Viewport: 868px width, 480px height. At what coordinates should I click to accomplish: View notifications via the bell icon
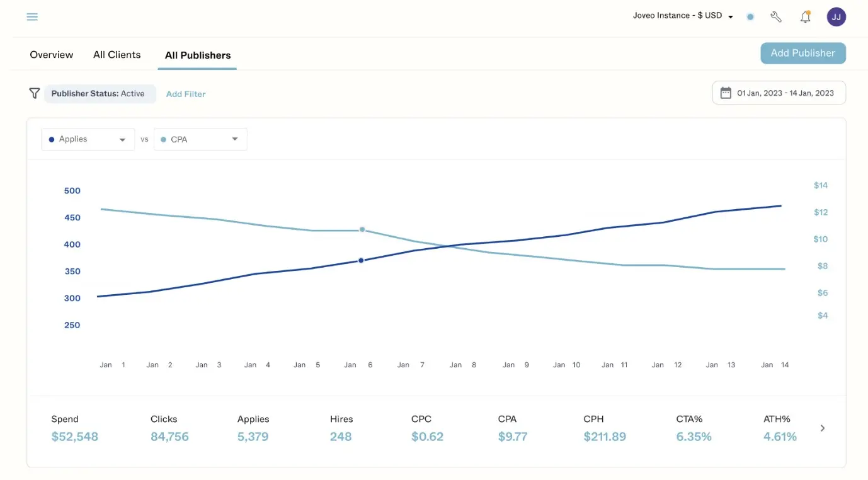click(805, 16)
